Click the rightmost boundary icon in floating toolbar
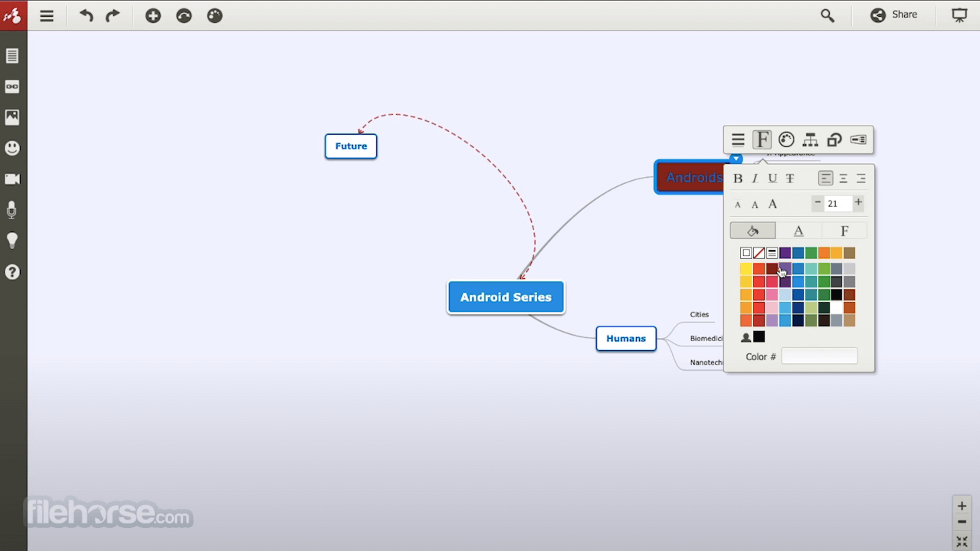This screenshot has height=551, width=980. coord(858,139)
